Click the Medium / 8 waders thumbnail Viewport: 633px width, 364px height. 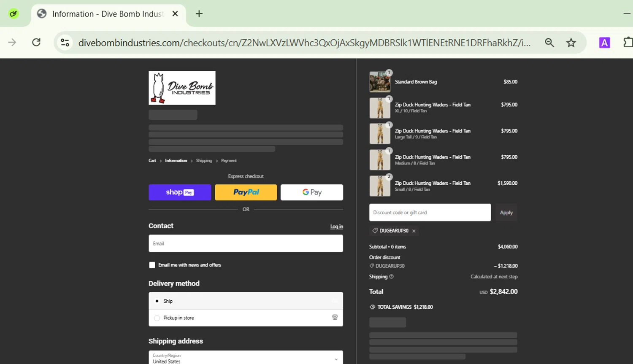[x=380, y=160]
